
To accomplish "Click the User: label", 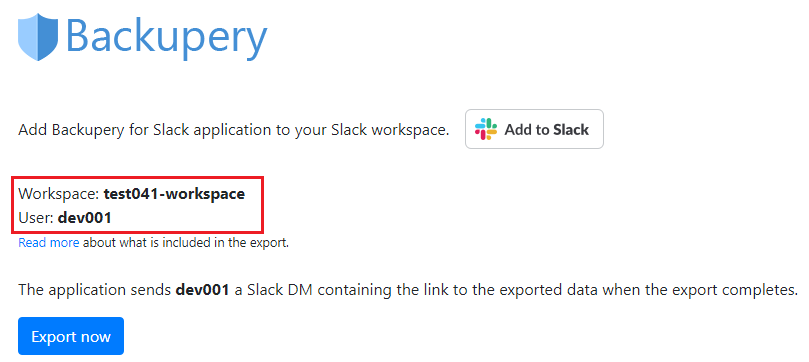I will tap(36, 218).
